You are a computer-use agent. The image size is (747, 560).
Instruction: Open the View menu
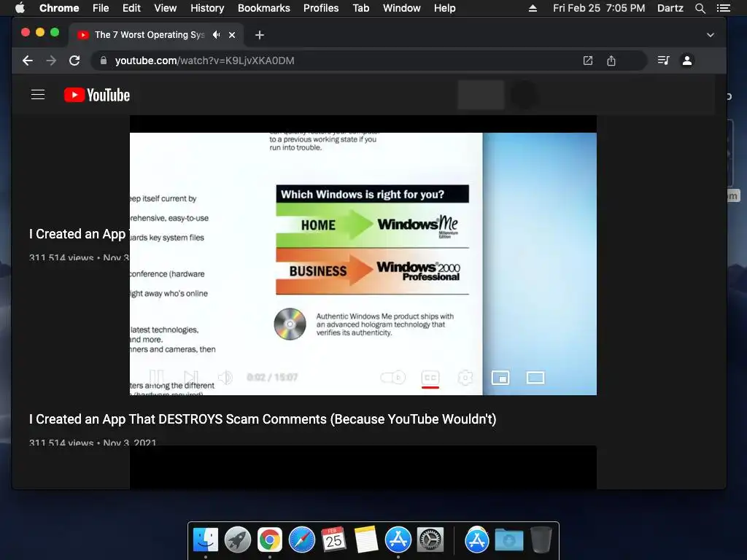[166, 8]
